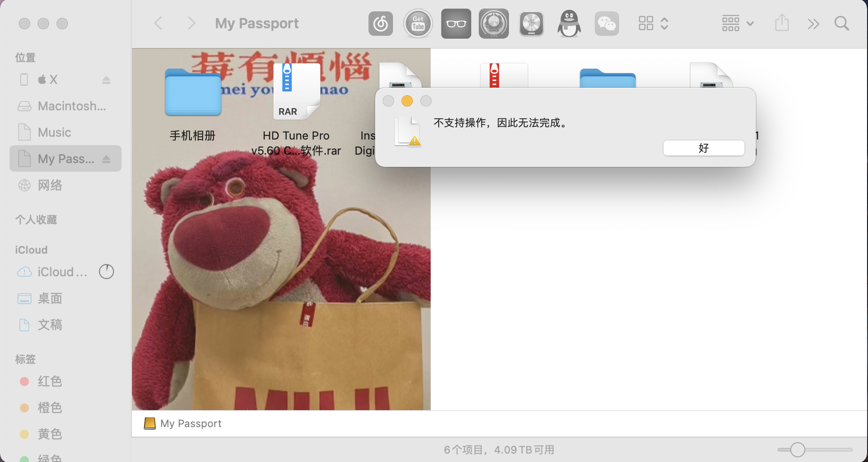
Task: Switch icon view mode selector
Action: point(653,24)
